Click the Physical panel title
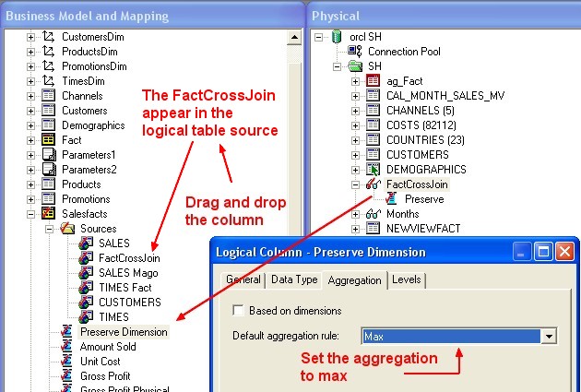581x392 pixels. (336, 16)
